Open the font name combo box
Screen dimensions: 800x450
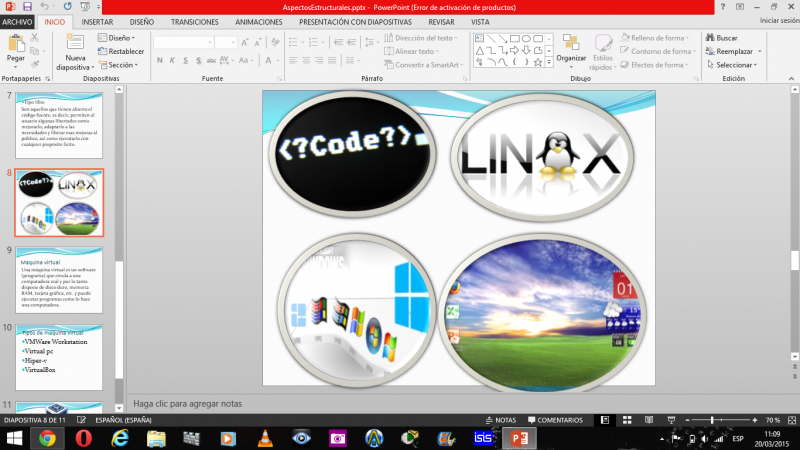[x=184, y=42]
